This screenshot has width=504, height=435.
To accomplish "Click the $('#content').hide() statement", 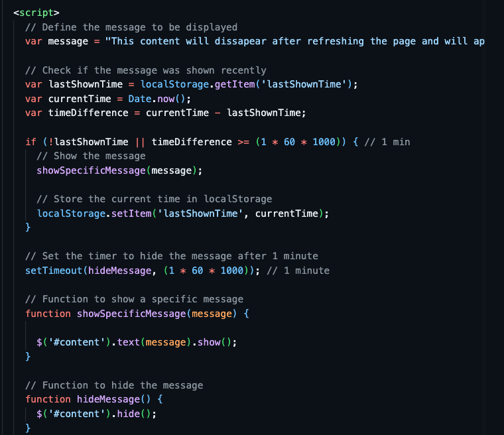I will pos(96,414).
